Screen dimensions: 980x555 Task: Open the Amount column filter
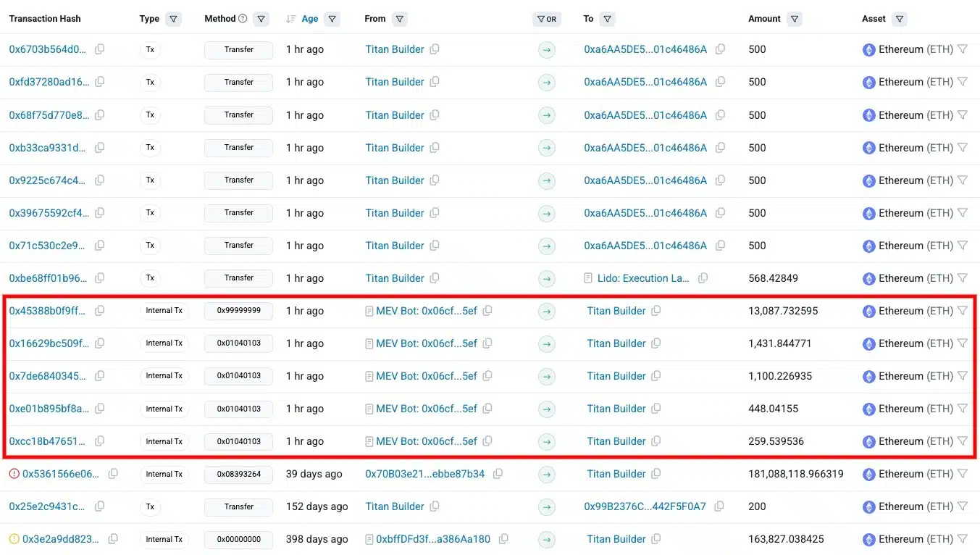point(795,19)
